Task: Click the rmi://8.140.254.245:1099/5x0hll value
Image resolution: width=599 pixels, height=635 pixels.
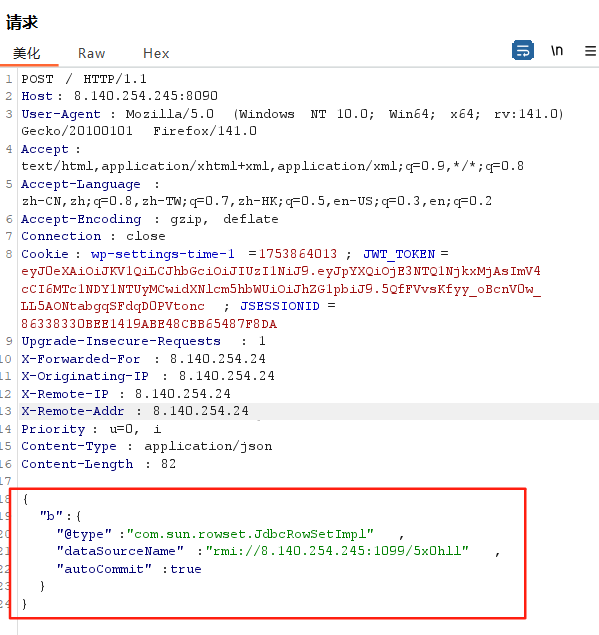Action: [337, 551]
